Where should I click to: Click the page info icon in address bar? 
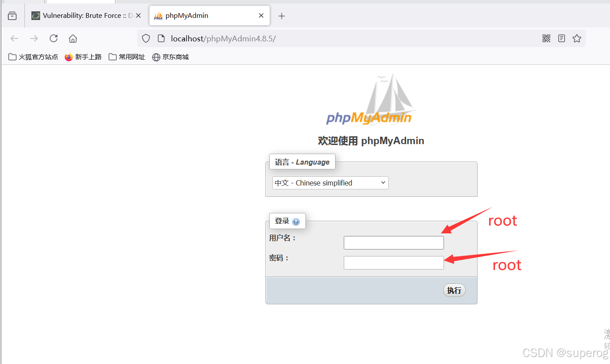click(160, 38)
